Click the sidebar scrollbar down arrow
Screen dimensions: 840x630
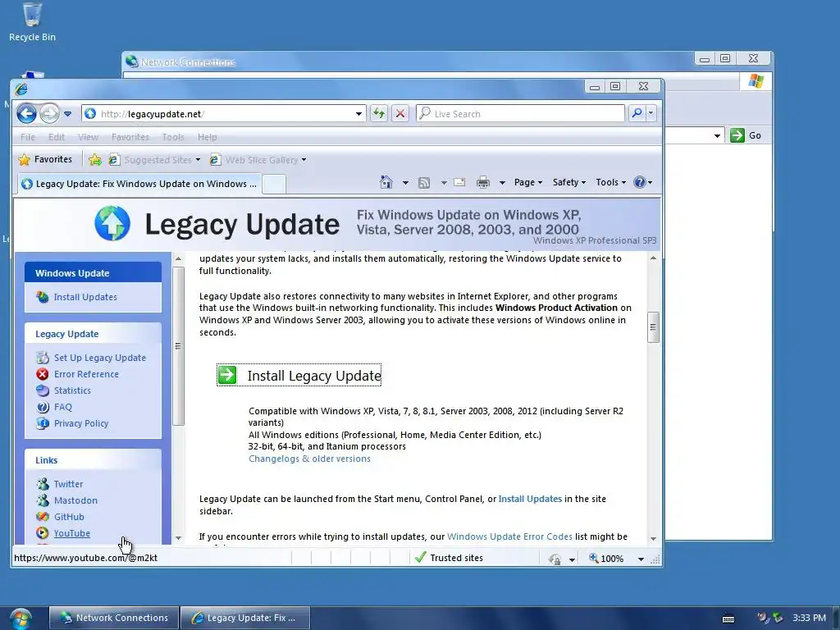178,538
